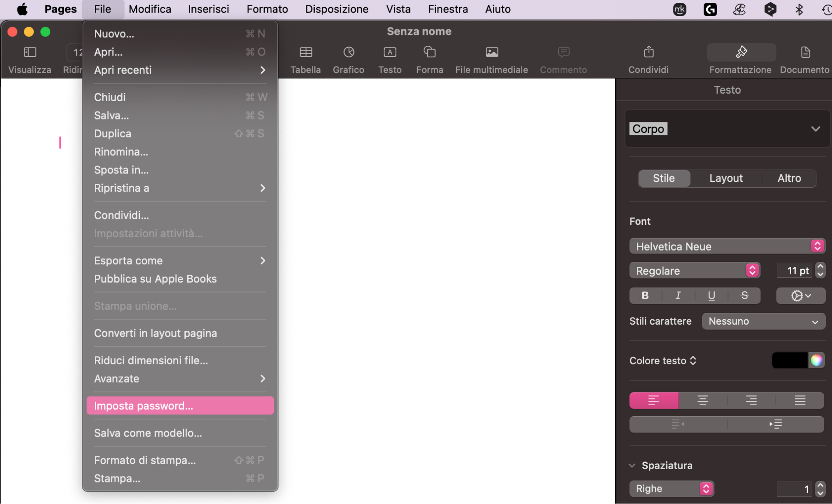
Task: Open the color wheel picker
Action: click(816, 360)
